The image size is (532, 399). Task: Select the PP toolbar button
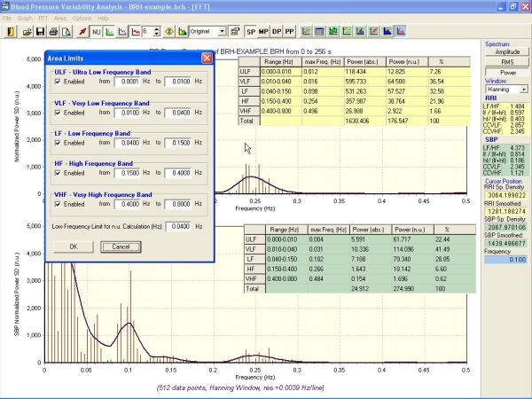coord(290,31)
